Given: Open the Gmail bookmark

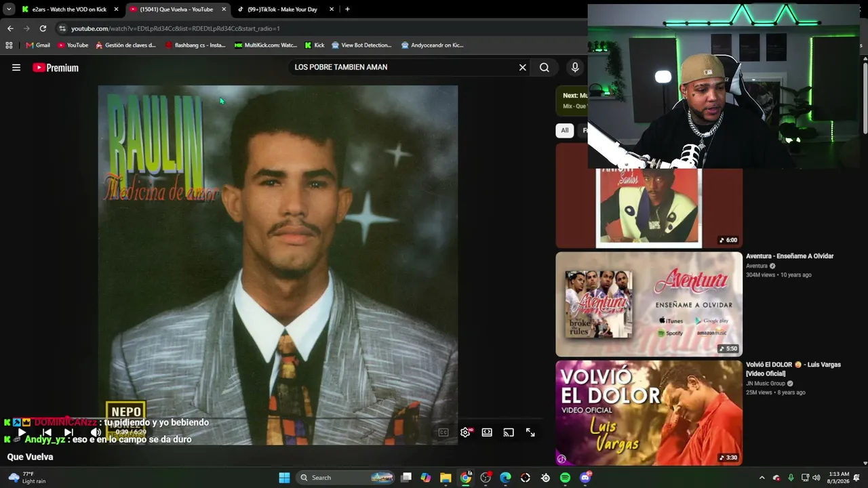Looking at the screenshot, I should click(38, 45).
